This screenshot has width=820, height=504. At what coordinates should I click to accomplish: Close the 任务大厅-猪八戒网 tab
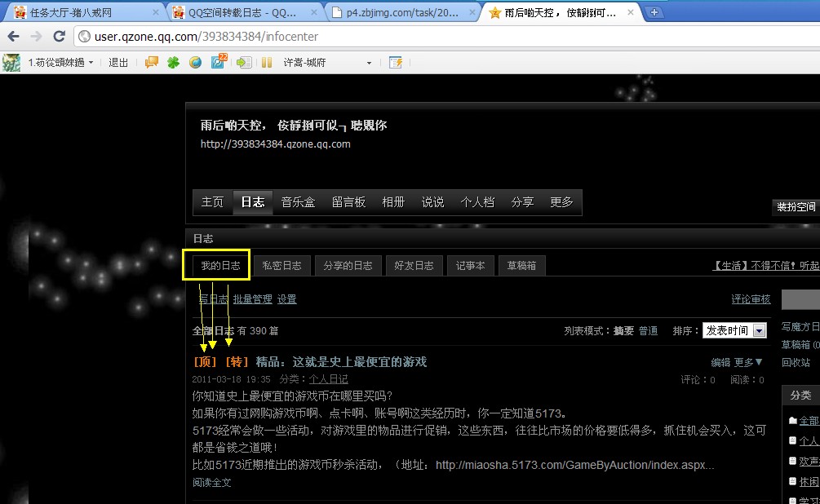tap(156, 12)
